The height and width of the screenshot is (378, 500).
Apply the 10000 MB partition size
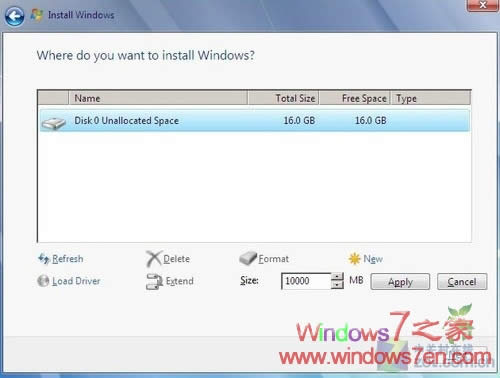click(400, 282)
